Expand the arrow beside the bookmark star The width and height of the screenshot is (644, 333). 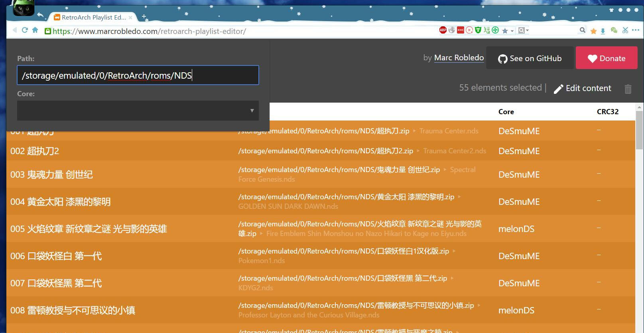512,31
